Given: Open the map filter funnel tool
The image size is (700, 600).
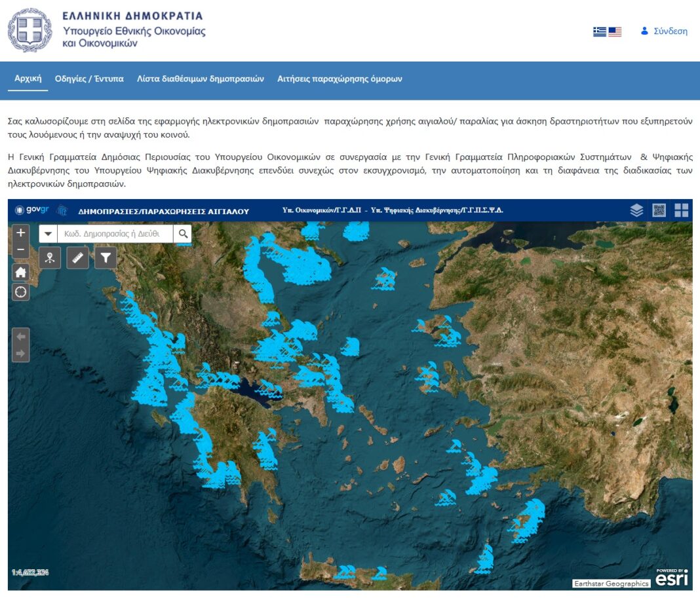Looking at the screenshot, I should click(x=106, y=258).
